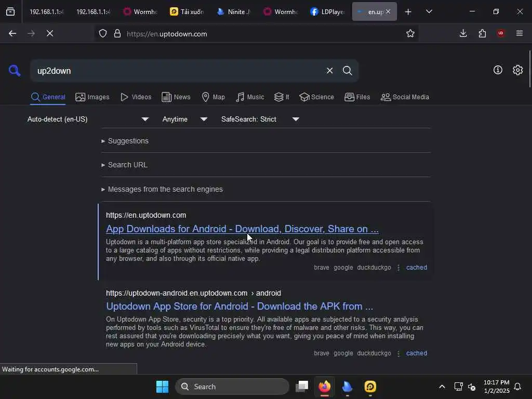Image resolution: width=532 pixels, height=399 pixels.
Task: Switch to the Tải xuống tab
Action: (x=187, y=12)
